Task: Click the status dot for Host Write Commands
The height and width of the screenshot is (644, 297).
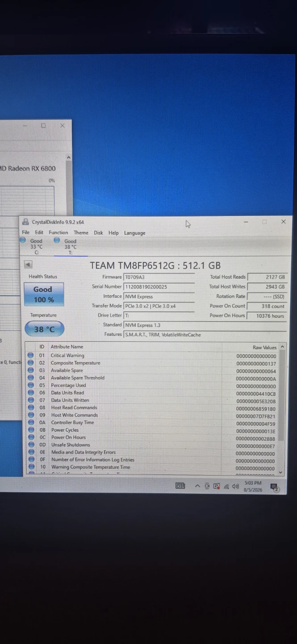Action: tap(31, 415)
